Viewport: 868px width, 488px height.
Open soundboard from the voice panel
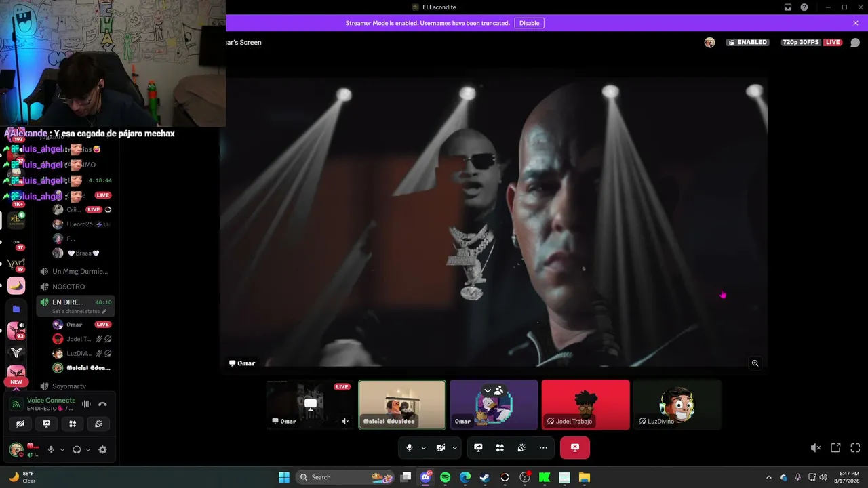click(98, 424)
